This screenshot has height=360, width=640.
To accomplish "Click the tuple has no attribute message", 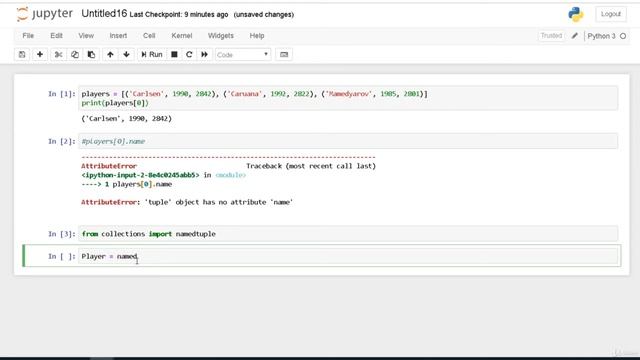I will [x=187, y=202].
